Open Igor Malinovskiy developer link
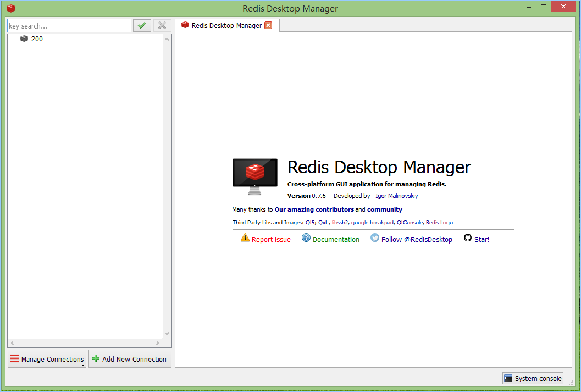The width and height of the screenshot is (581, 392). point(396,196)
